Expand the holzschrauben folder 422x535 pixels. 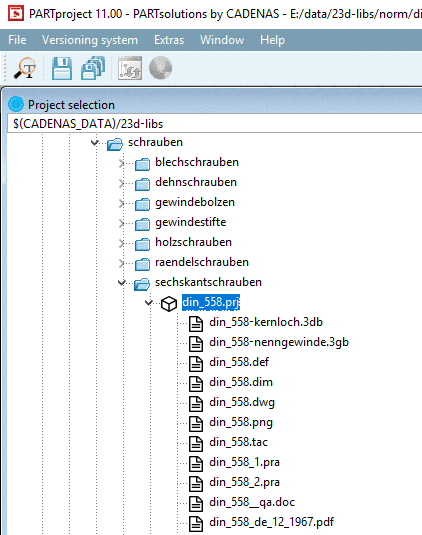pyautogui.click(x=121, y=243)
